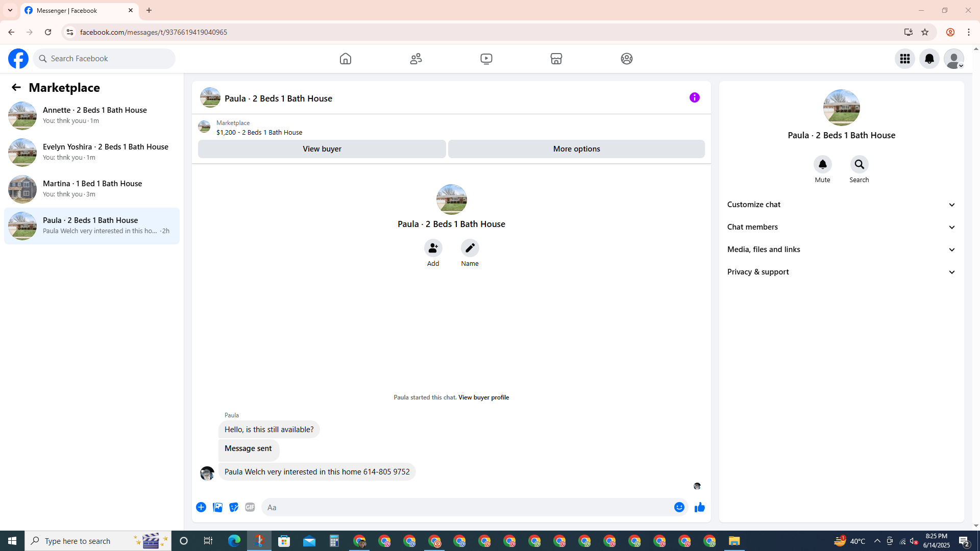980x551 pixels.
Task: Open Install app icon in address bar
Action: (909, 32)
